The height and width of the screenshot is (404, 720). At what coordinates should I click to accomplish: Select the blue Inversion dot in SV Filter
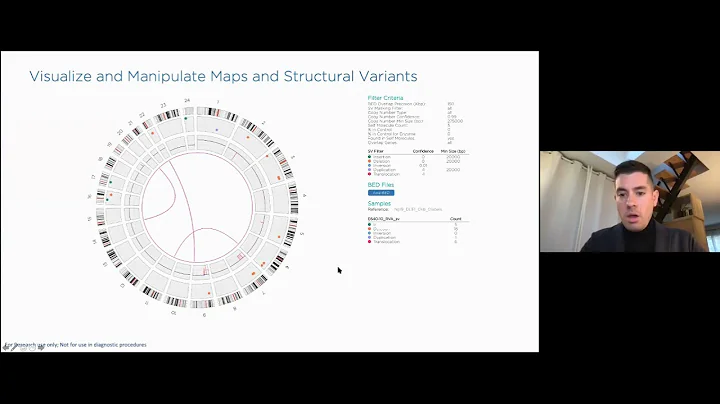click(369, 165)
